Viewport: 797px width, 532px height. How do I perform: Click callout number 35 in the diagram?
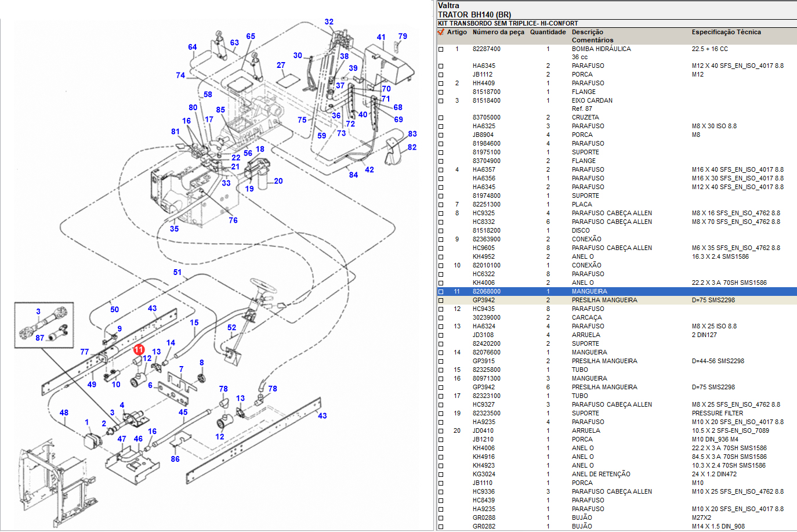[174, 229]
